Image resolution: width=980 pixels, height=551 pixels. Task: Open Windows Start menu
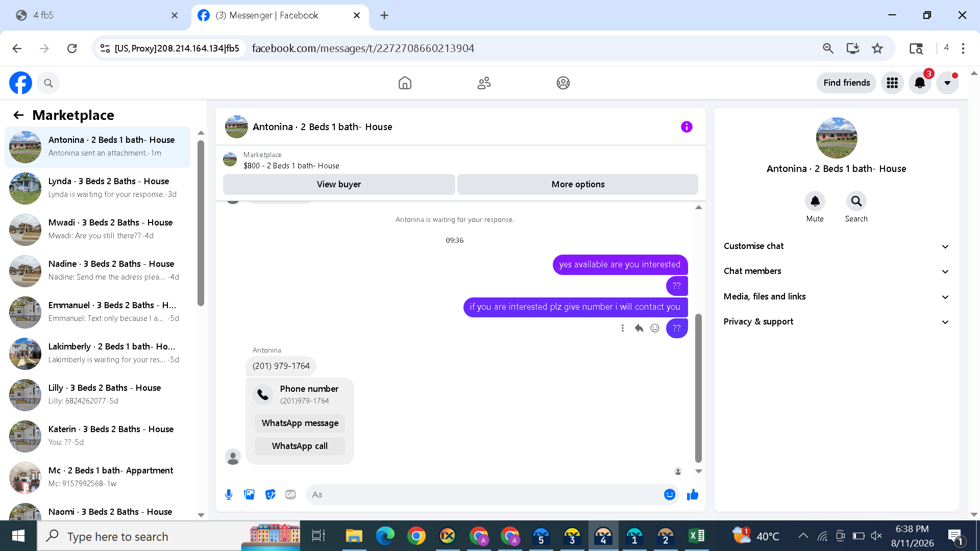click(x=18, y=536)
